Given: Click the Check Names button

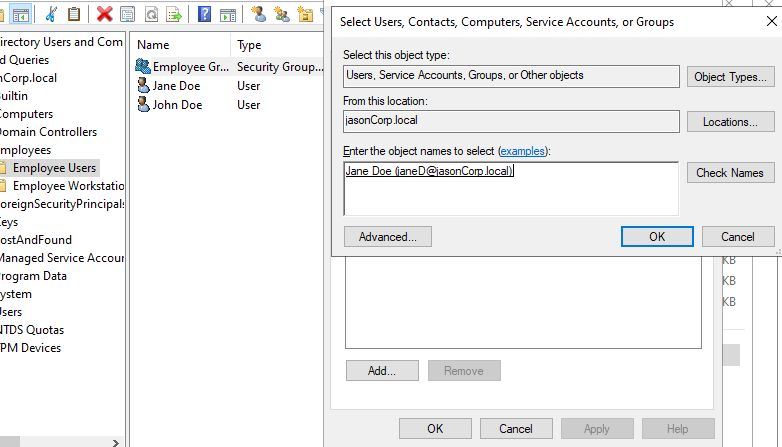Looking at the screenshot, I should tap(730, 173).
